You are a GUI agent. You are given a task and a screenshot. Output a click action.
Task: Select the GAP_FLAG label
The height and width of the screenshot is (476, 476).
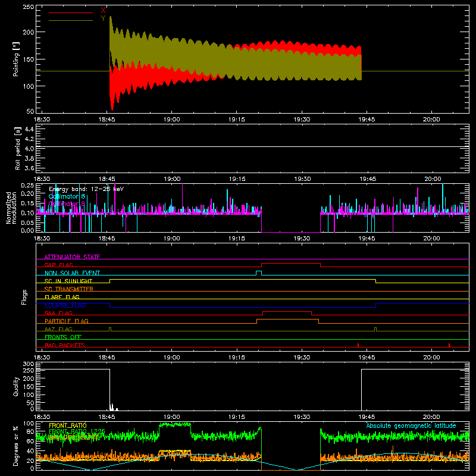pyautogui.click(x=58, y=265)
